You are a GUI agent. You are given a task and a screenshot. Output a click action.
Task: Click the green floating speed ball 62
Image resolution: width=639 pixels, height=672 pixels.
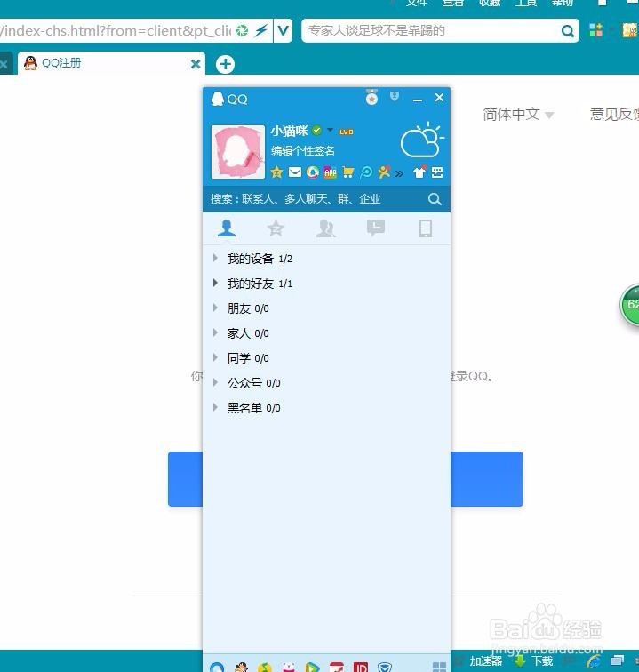click(630, 306)
